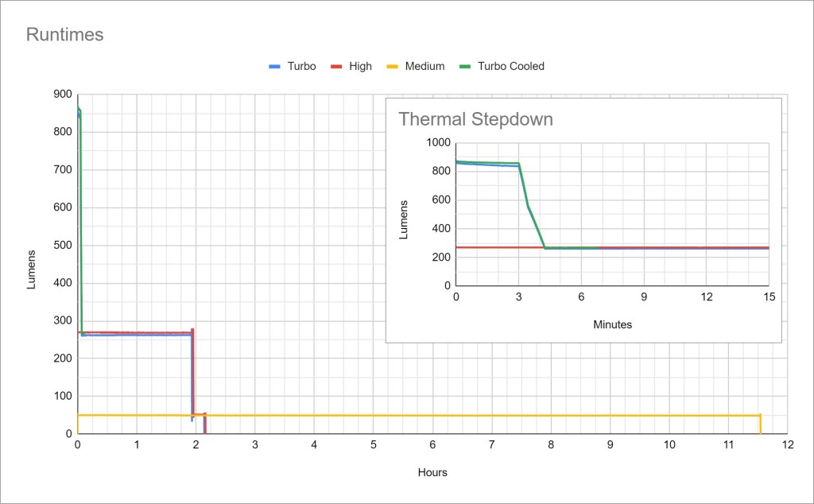Select the "Medium" legend label
The image size is (814, 504).
coord(424,67)
